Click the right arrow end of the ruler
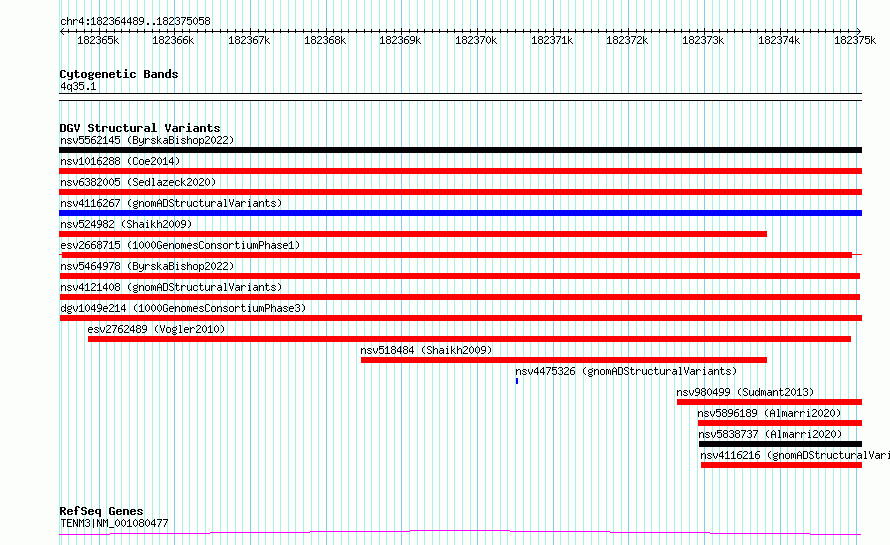 coord(859,31)
